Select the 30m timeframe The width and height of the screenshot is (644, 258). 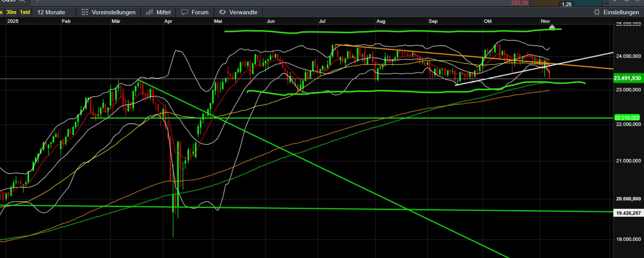click(11, 12)
